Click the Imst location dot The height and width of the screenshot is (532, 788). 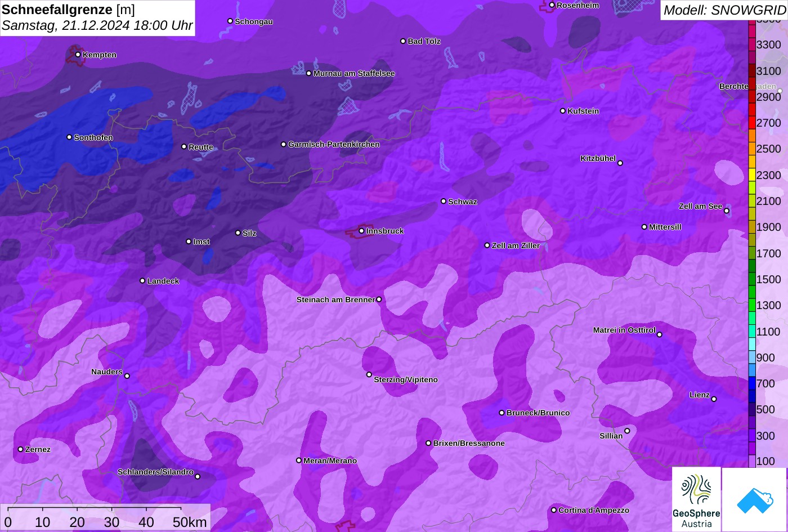pos(189,242)
